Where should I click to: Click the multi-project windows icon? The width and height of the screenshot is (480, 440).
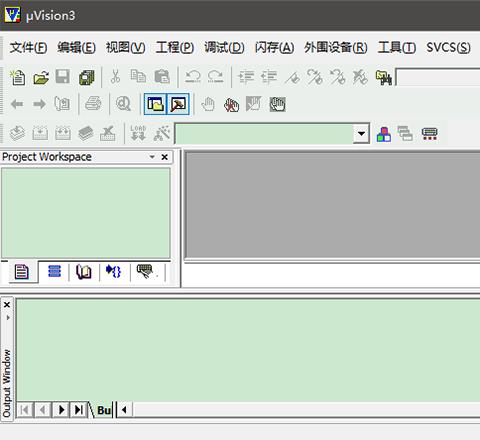pyautogui.click(x=405, y=134)
